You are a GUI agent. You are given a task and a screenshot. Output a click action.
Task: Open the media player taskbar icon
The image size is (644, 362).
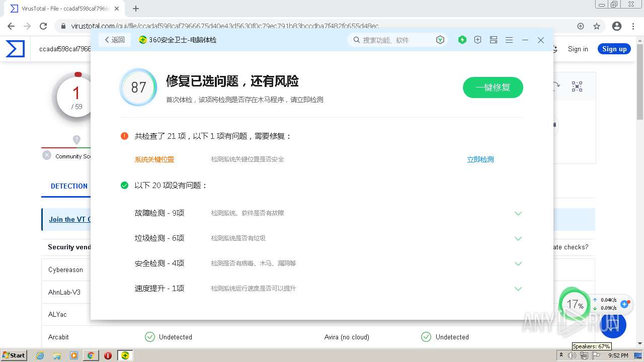(x=74, y=355)
